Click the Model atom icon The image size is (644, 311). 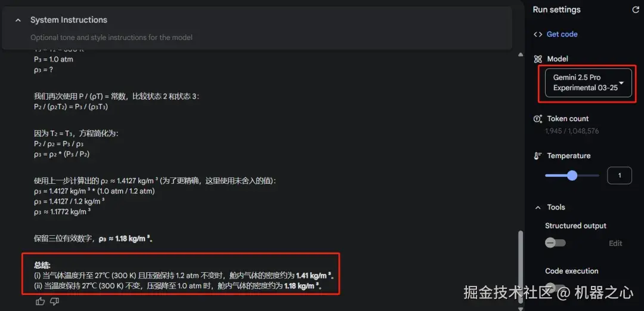point(538,59)
